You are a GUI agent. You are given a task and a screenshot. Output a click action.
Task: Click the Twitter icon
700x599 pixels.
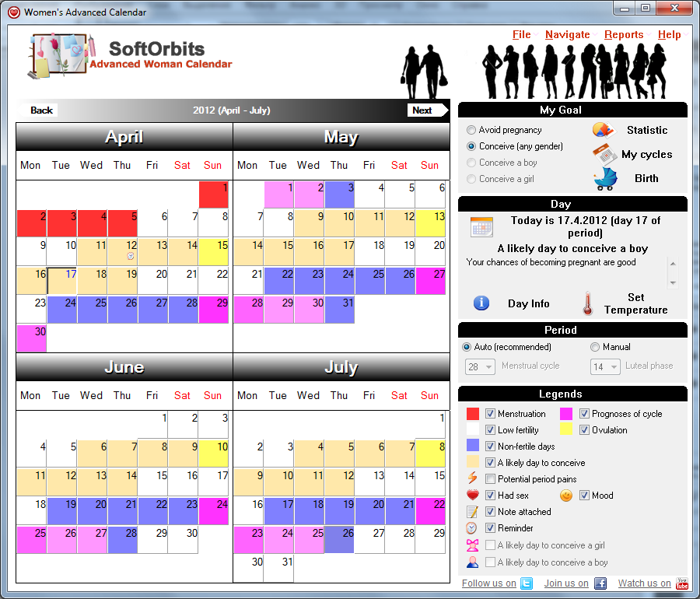tap(527, 583)
